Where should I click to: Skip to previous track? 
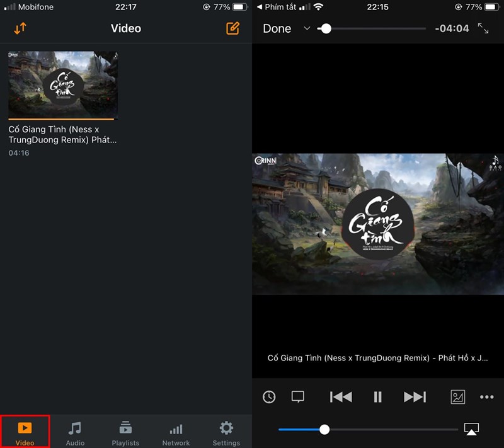coord(341,397)
